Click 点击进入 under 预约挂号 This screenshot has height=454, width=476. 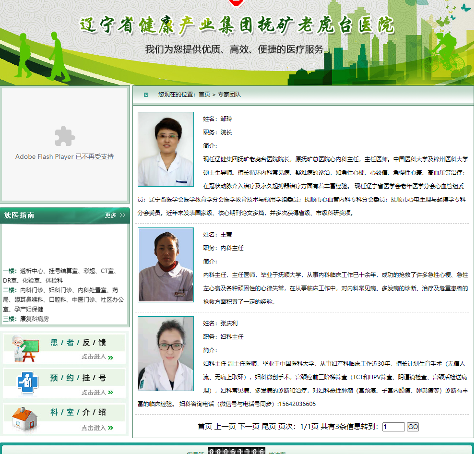point(94,393)
